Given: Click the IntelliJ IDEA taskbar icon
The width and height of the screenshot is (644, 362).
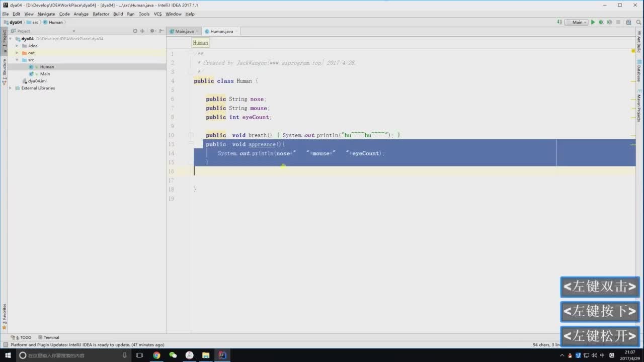Looking at the screenshot, I should pos(222,355).
